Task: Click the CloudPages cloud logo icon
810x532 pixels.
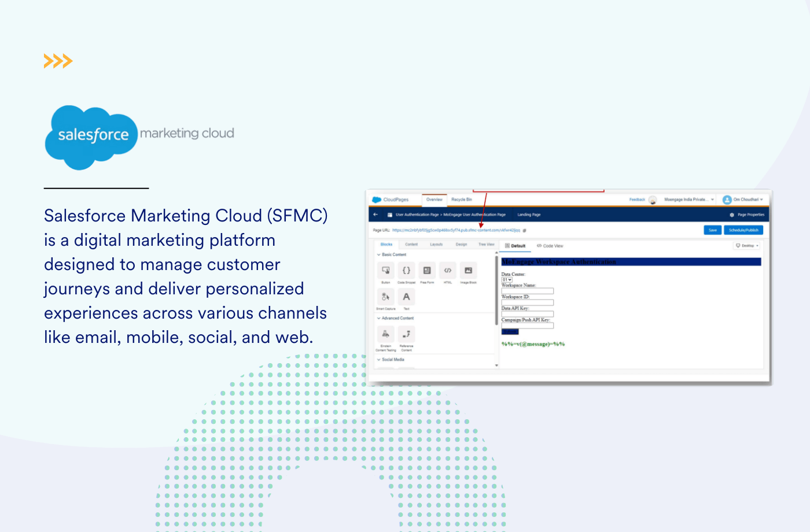Action: 377,199
